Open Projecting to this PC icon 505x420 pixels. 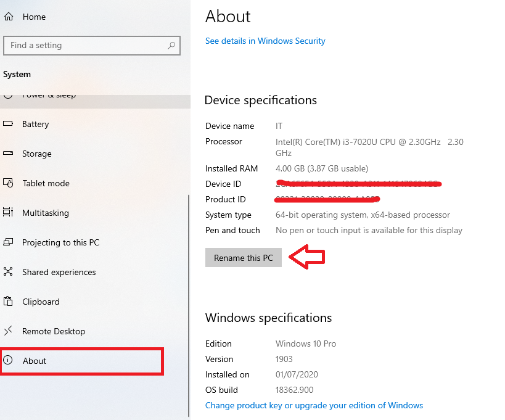10,242
